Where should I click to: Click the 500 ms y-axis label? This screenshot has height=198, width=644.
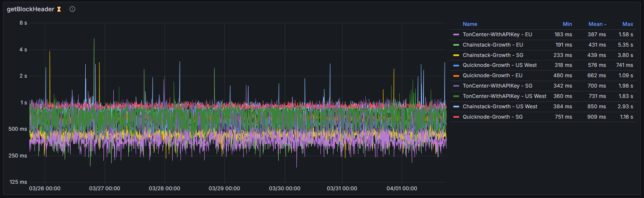point(18,129)
